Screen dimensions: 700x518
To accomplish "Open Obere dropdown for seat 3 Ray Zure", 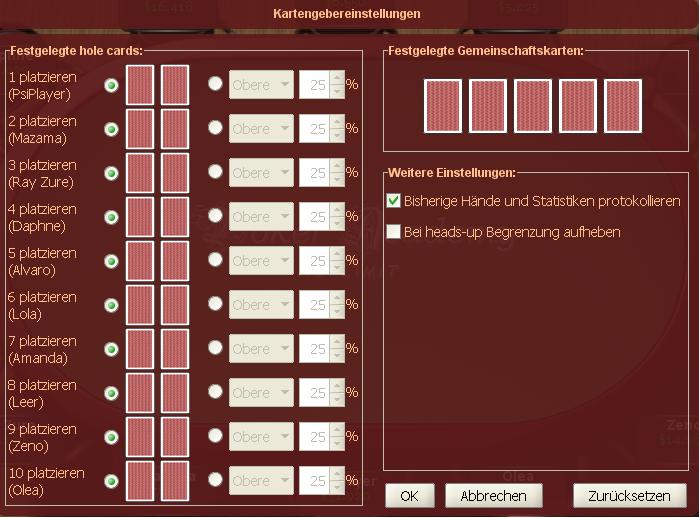I will pyautogui.click(x=261, y=172).
